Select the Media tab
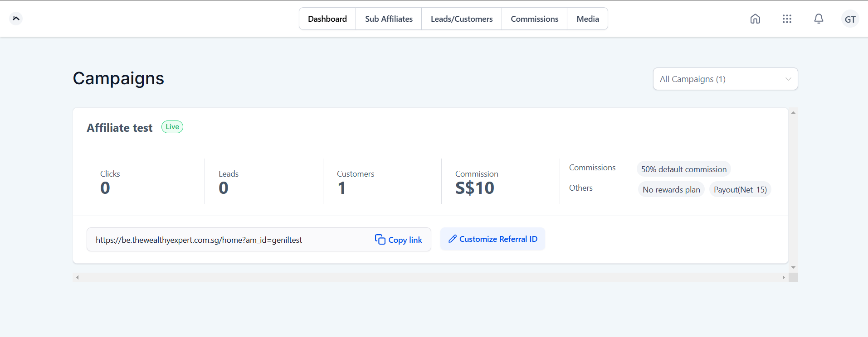 click(x=587, y=19)
